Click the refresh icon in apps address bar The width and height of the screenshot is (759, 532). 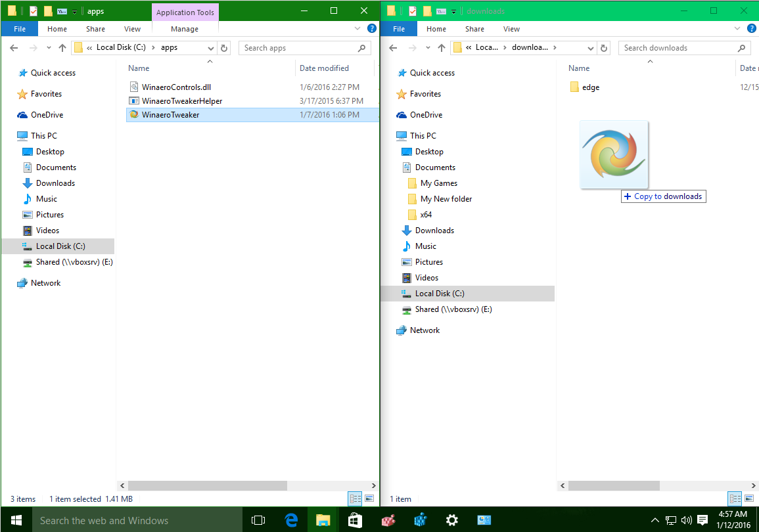point(224,48)
